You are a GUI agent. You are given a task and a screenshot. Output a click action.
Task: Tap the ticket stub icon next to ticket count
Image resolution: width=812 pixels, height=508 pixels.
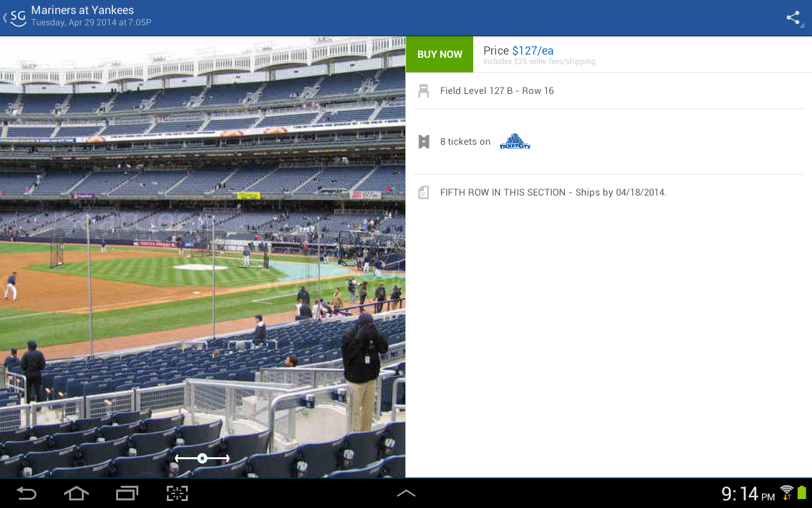tap(423, 141)
